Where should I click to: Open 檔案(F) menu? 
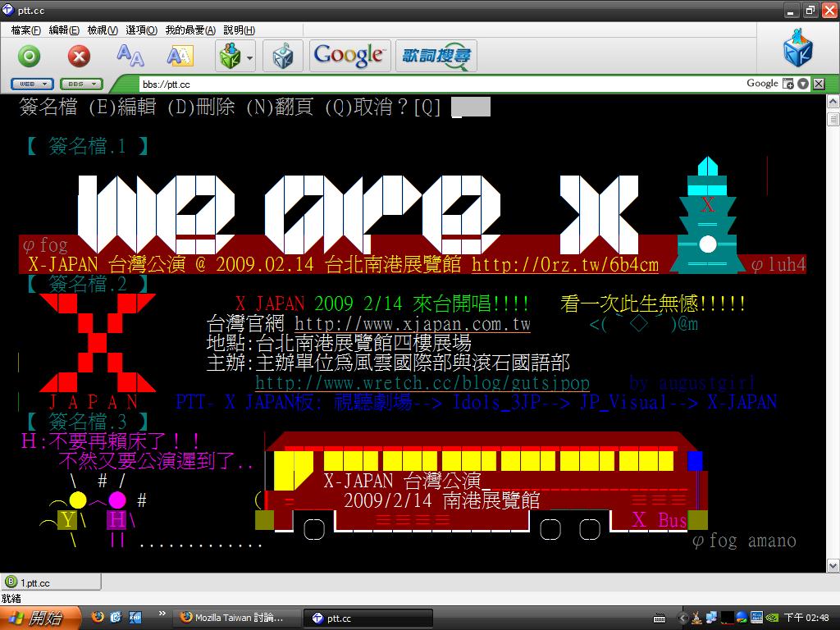[25, 30]
